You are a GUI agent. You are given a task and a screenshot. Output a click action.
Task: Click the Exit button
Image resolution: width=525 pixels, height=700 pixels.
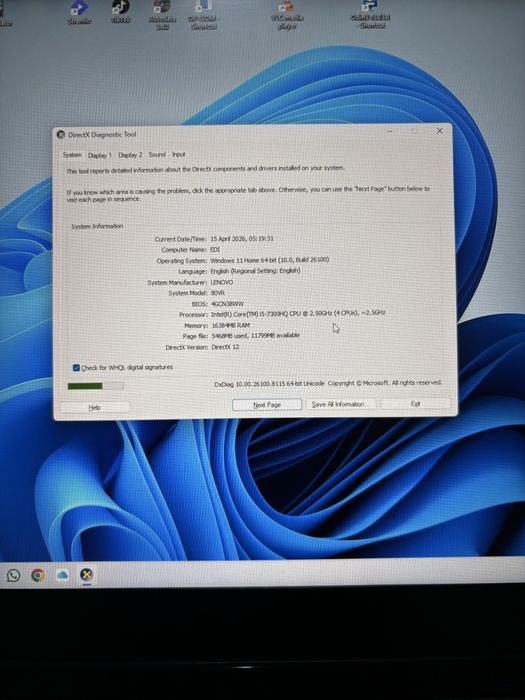(x=415, y=404)
